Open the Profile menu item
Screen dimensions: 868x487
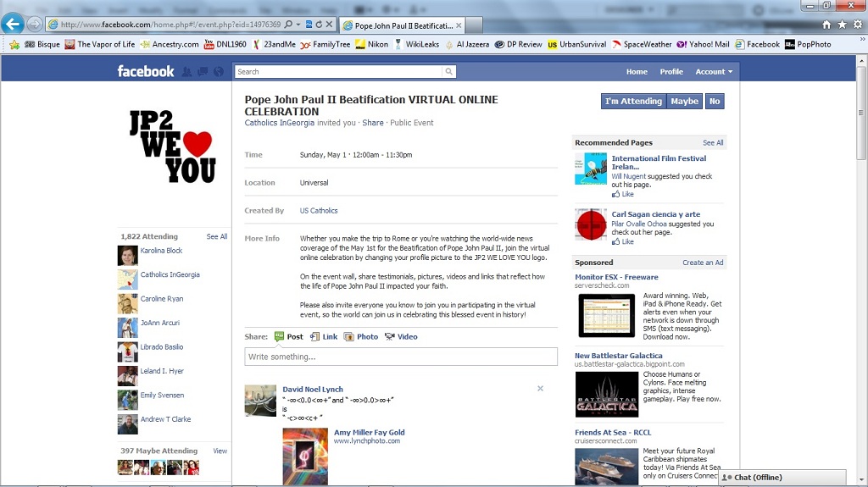pyautogui.click(x=671, y=71)
